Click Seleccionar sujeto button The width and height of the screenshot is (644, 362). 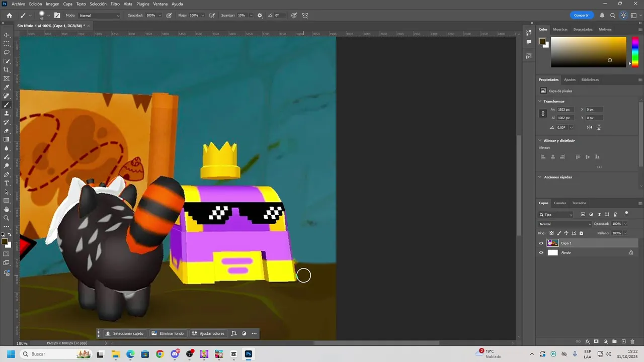[124, 333]
